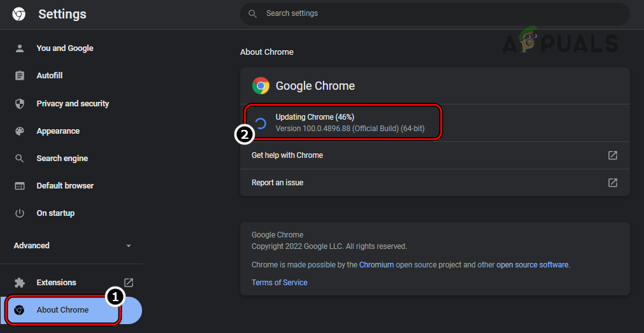Click the Updating Chrome progress spinner

[261, 123]
